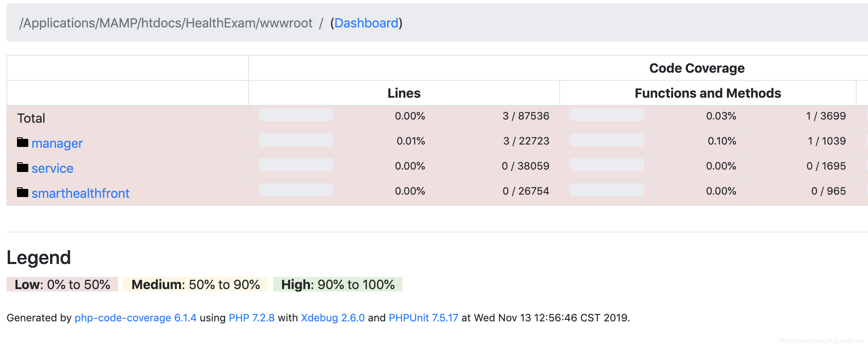Click the Medium 50% to 90% legend swatch
Viewport: 868px width, 348px height.
pyautogui.click(x=196, y=284)
